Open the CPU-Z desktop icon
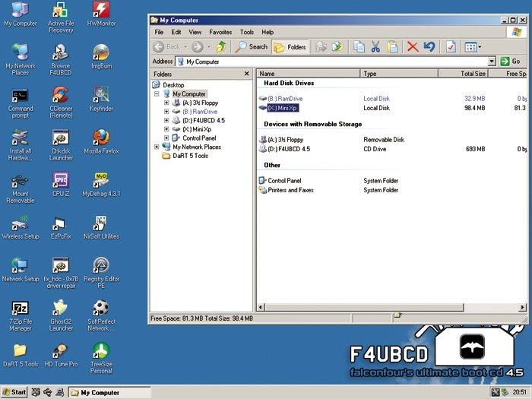 pyautogui.click(x=60, y=185)
